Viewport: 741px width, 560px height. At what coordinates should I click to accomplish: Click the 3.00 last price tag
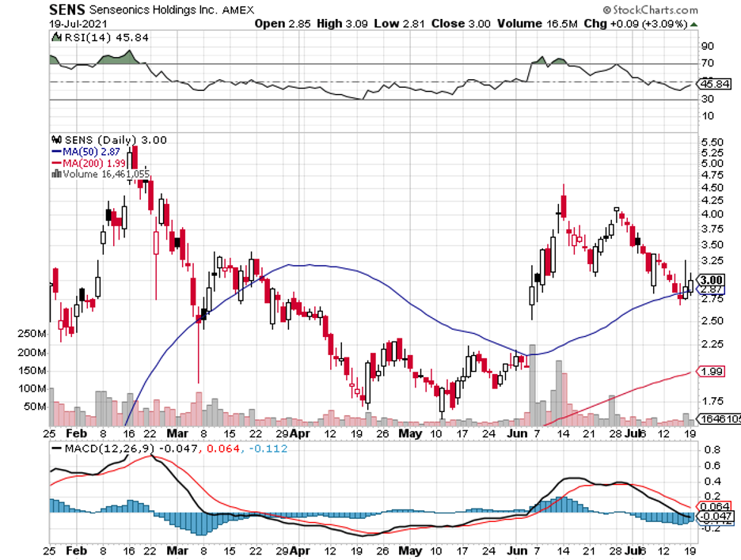(x=711, y=279)
